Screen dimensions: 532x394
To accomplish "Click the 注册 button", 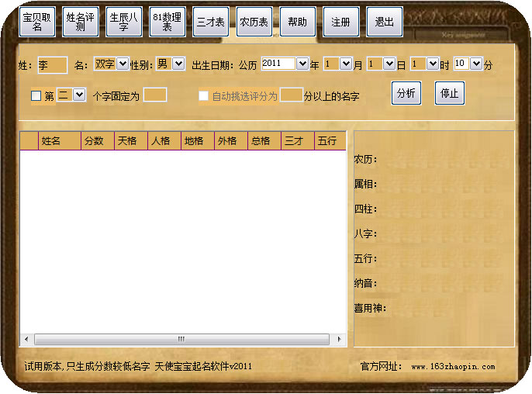I will tap(341, 22).
